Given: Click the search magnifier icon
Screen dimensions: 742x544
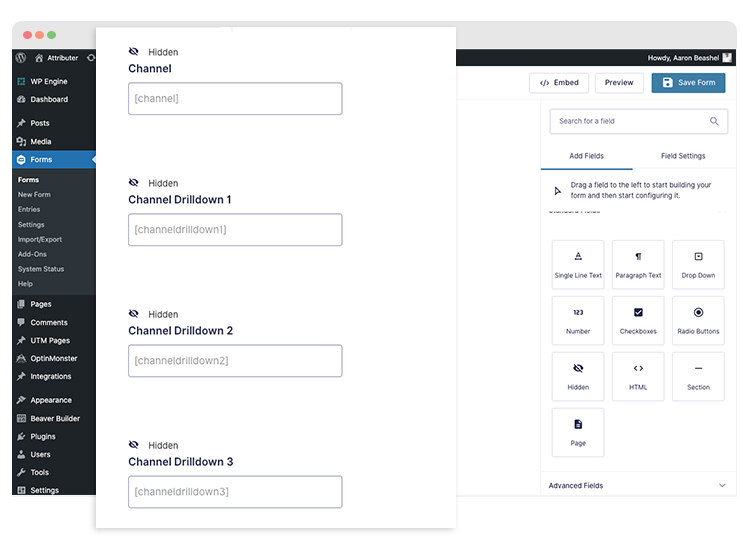Looking at the screenshot, I should [714, 121].
